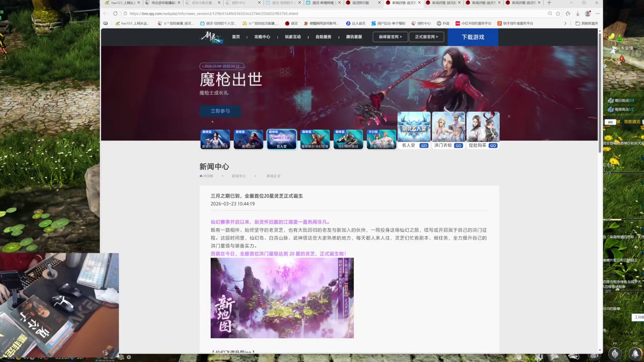Open the 创作中心 bookmark

(x=421, y=23)
